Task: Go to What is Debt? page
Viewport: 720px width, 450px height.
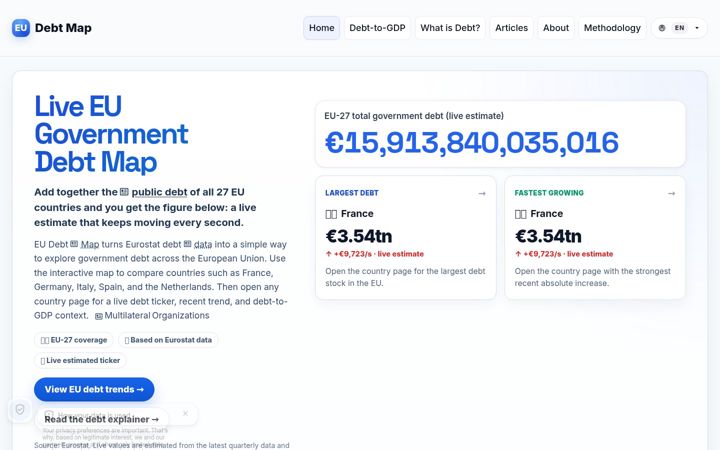Action: [450, 28]
